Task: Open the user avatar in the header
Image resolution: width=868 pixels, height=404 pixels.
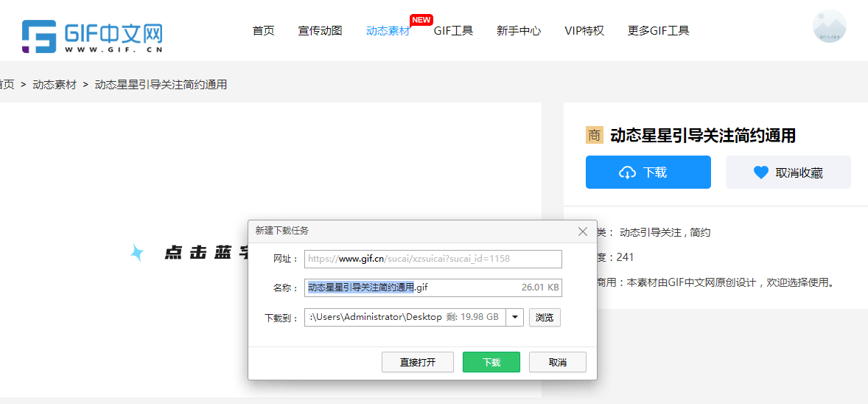Action: click(829, 26)
